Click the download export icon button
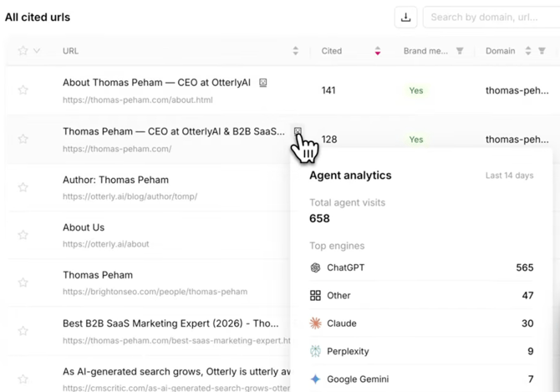Viewport: 560px width, 392px height. (x=405, y=18)
